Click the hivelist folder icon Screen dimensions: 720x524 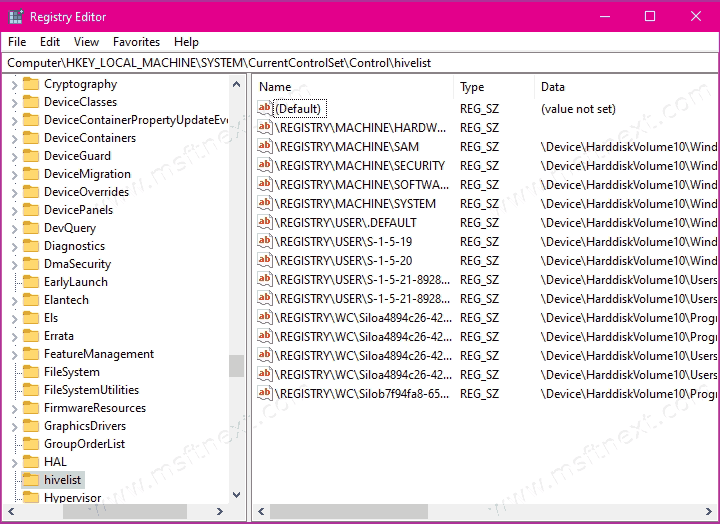pyautogui.click(x=31, y=480)
